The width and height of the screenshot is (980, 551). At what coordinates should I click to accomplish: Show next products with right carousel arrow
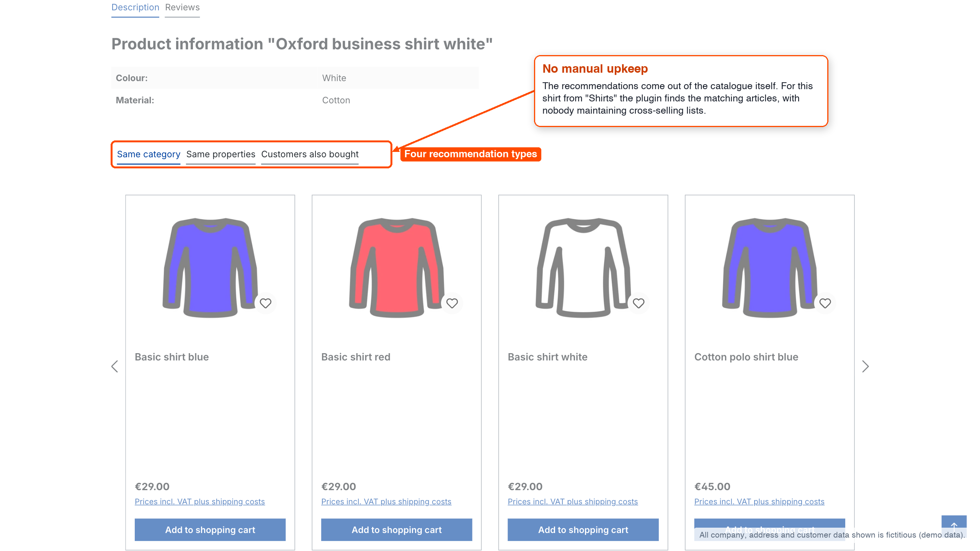click(x=865, y=366)
